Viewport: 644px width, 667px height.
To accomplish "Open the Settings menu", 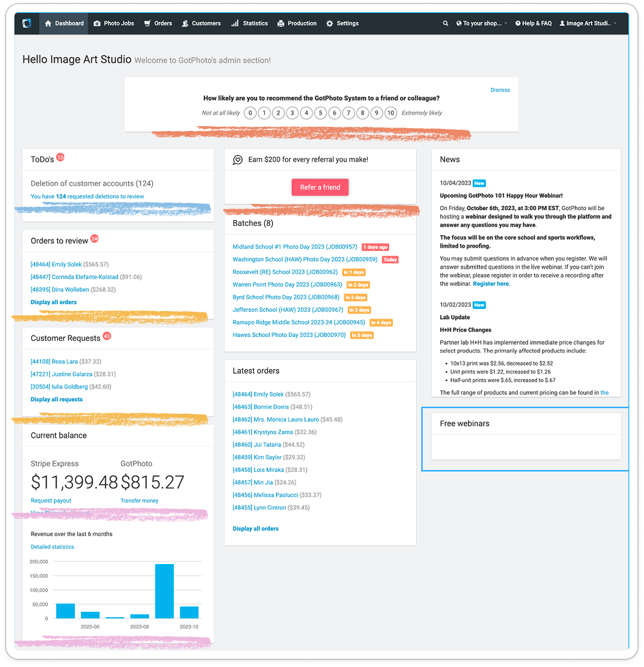I will pos(342,23).
